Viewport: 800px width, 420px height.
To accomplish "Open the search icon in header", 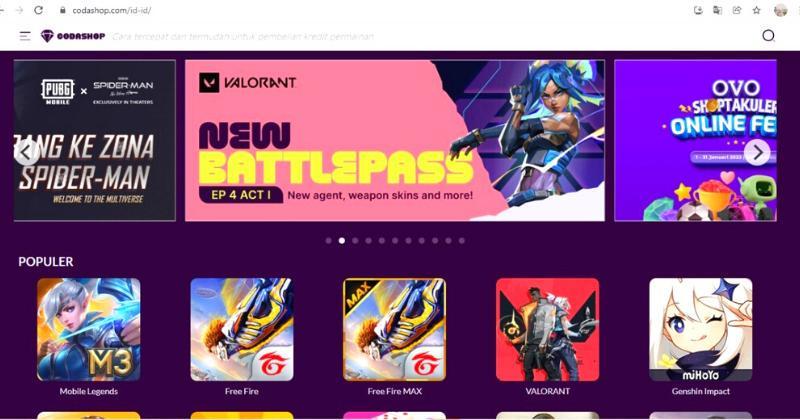I will (768, 36).
